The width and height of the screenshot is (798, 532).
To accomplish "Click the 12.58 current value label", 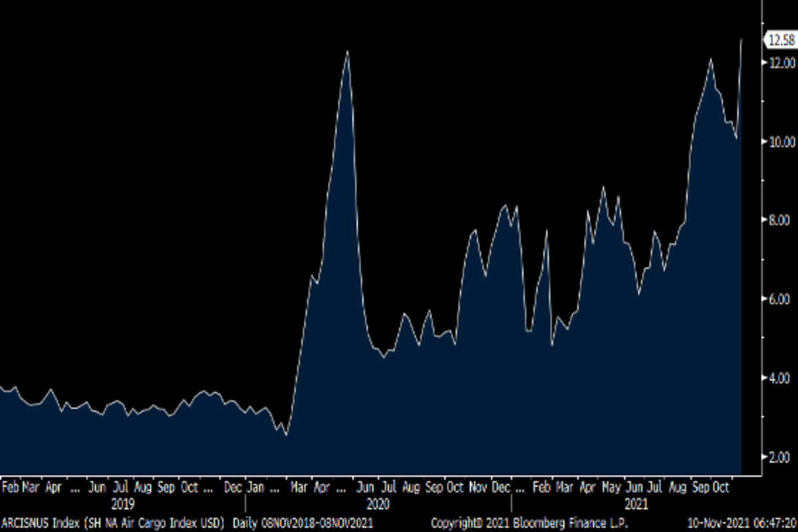I will [x=781, y=40].
